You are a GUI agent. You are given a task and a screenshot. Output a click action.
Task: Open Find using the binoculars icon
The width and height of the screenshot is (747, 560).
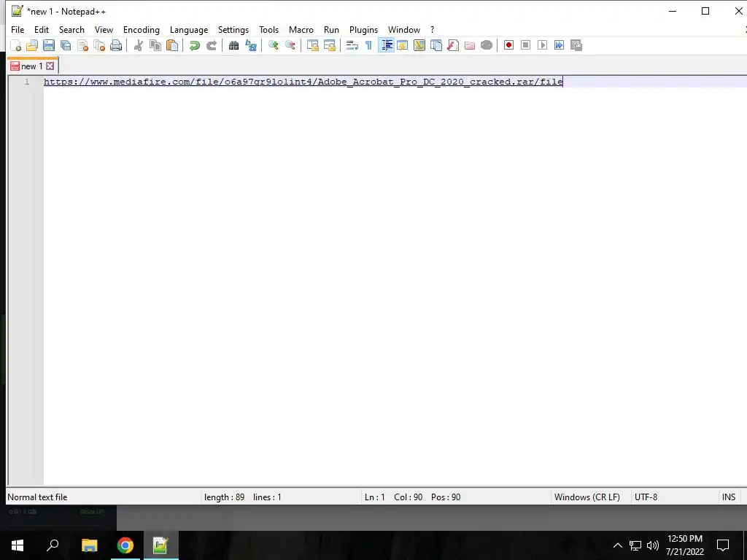233,45
